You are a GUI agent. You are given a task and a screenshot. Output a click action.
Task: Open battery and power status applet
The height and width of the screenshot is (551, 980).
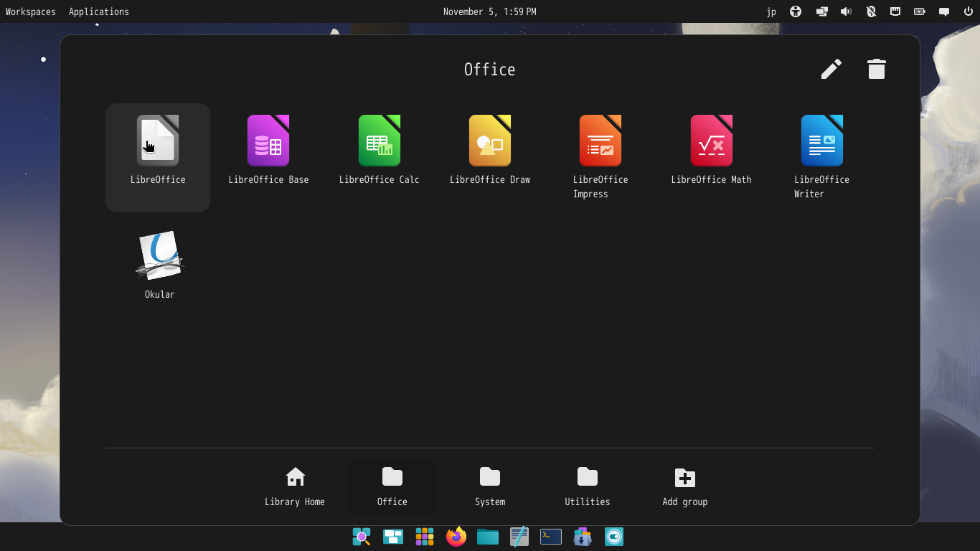920,11
